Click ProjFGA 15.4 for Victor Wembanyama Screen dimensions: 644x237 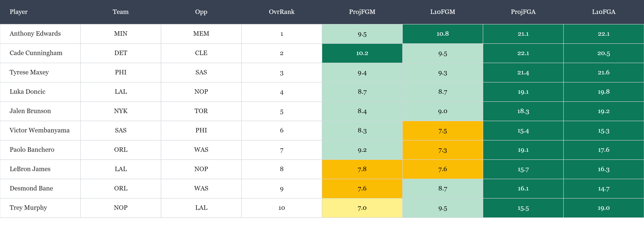(523, 130)
